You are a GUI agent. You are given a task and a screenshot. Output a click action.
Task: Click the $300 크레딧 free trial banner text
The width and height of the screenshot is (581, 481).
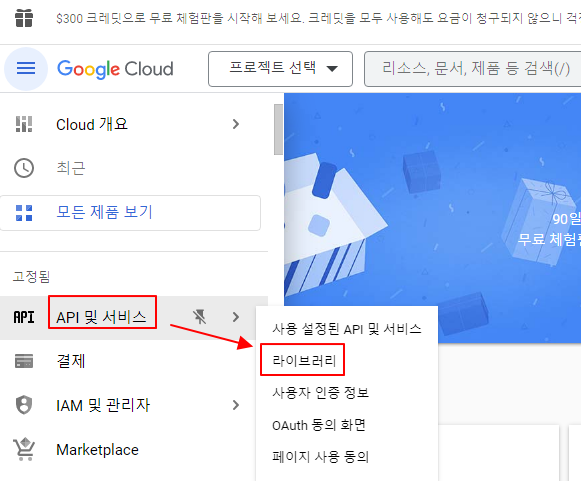pyautogui.click(x=318, y=18)
